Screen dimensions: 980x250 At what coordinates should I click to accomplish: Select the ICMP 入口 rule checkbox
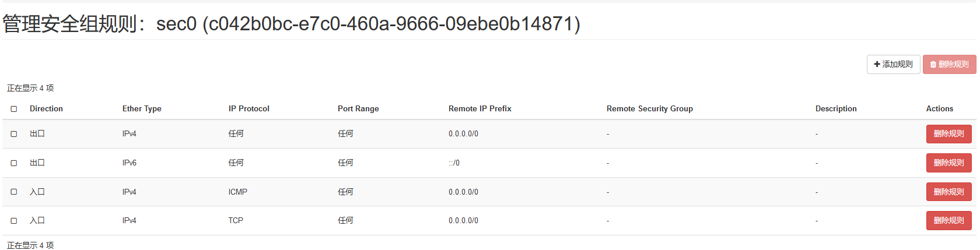click(x=14, y=192)
